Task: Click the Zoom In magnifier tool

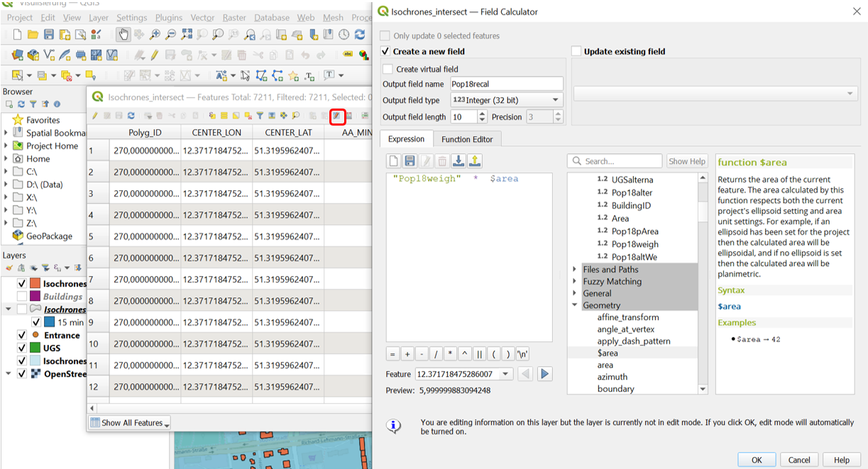Action: (x=155, y=34)
